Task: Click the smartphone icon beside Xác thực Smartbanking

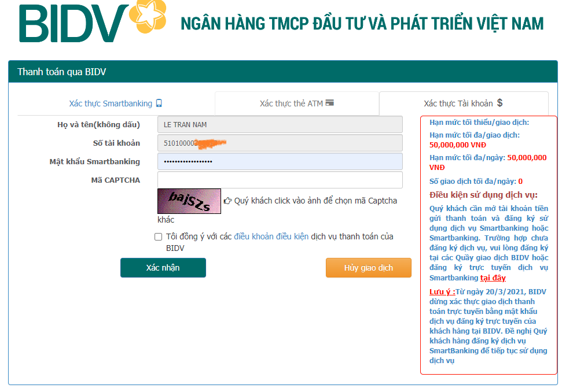Action: 159,103
